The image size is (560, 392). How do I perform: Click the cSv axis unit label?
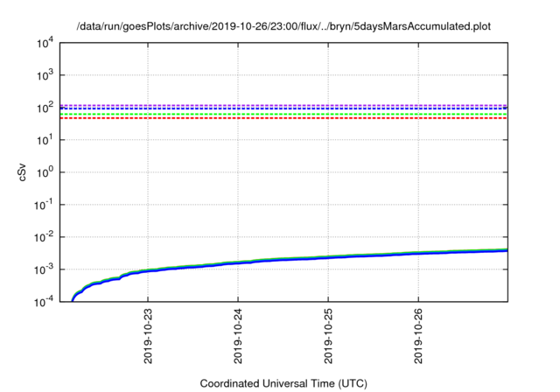pos(22,172)
